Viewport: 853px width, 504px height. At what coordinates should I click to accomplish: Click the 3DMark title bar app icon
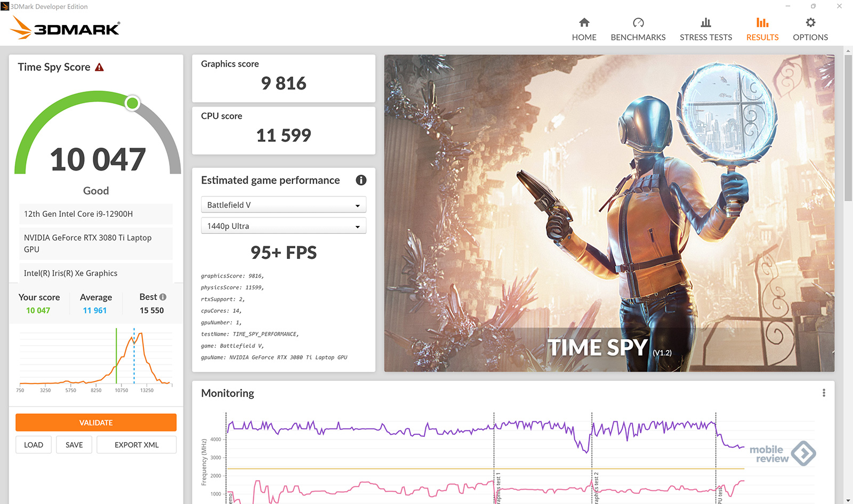click(x=5, y=6)
